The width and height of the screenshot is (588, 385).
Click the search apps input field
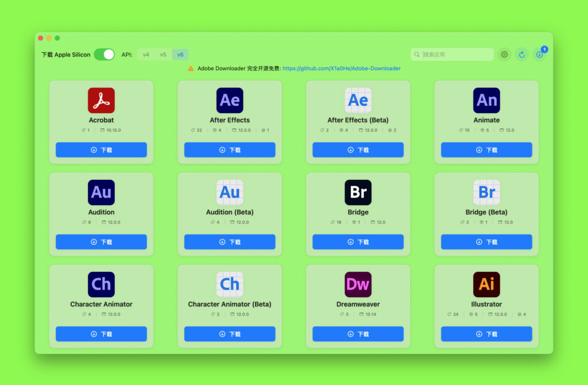451,54
